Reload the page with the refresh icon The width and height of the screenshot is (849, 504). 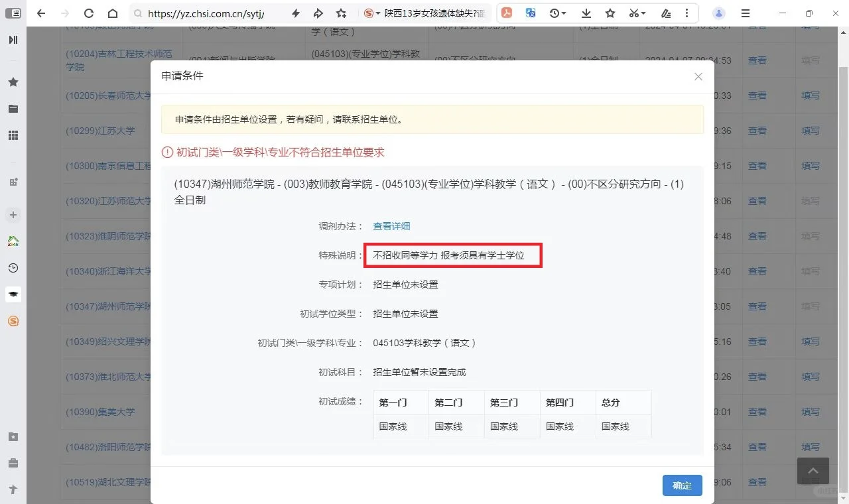tap(89, 13)
